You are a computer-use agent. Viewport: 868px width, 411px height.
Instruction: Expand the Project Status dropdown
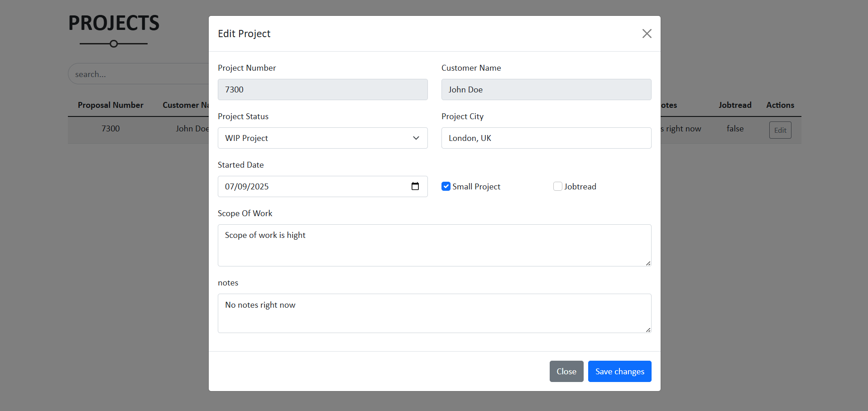(x=322, y=138)
